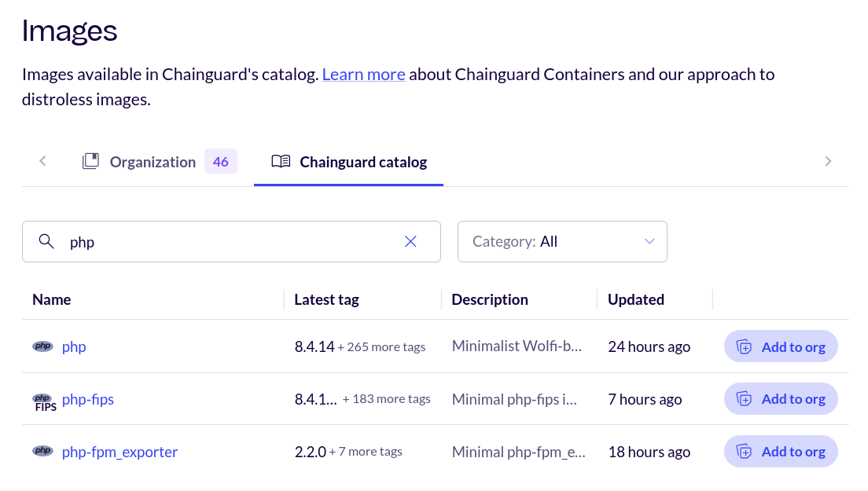Image resolution: width=868 pixels, height=491 pixels.
Task: Click the php logo icon next to php image
Action: 42,346
